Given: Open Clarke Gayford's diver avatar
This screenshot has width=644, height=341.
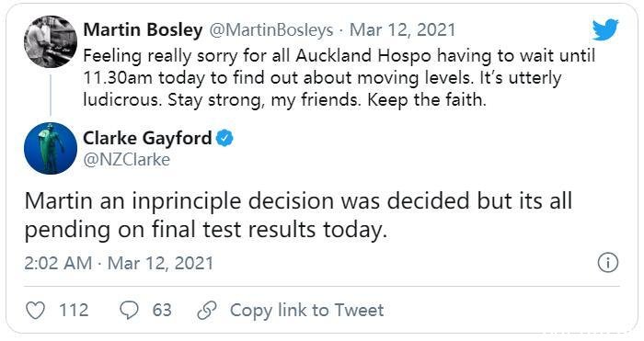Looking at the screenshot, I should point(51,148).
